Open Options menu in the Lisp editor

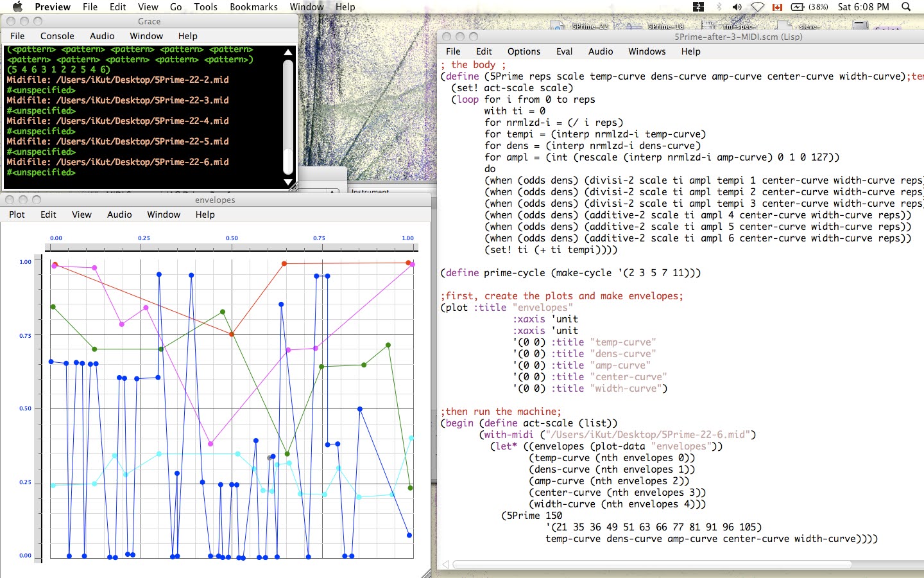coord(524,51)
